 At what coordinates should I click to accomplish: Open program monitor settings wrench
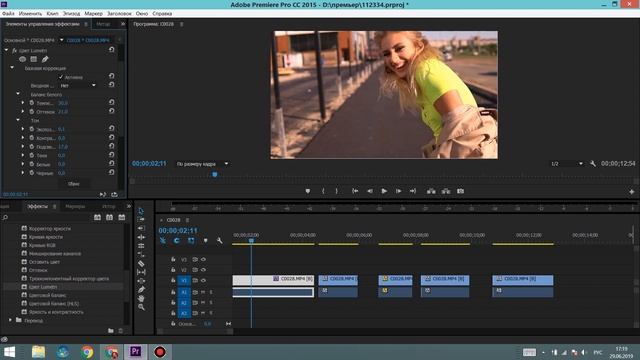coord(593,164)
